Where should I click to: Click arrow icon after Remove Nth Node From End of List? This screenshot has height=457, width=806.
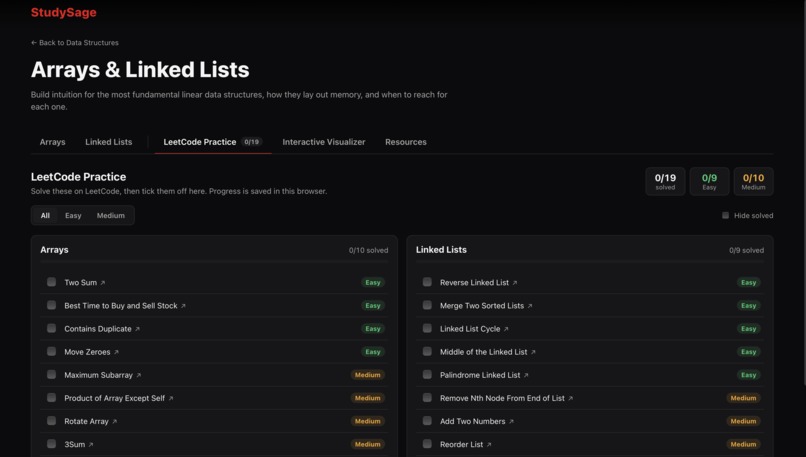pyautogui.click(x=571, y=398)
